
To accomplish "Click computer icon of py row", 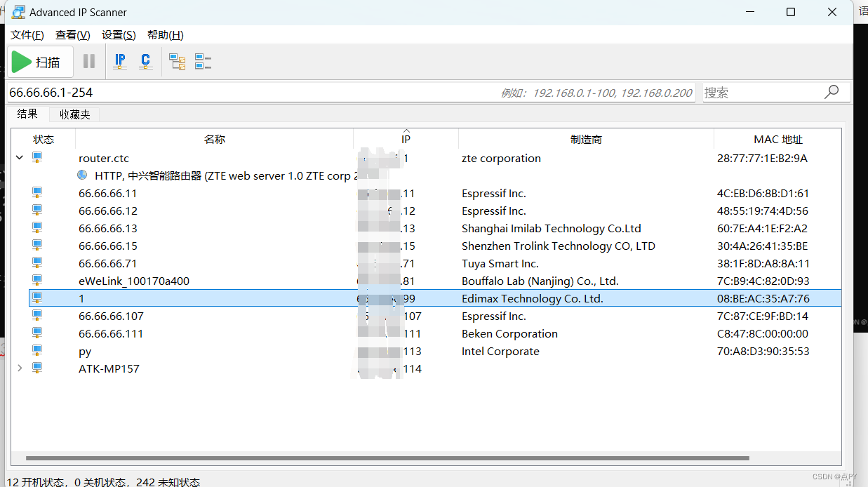I will (37, 351).
